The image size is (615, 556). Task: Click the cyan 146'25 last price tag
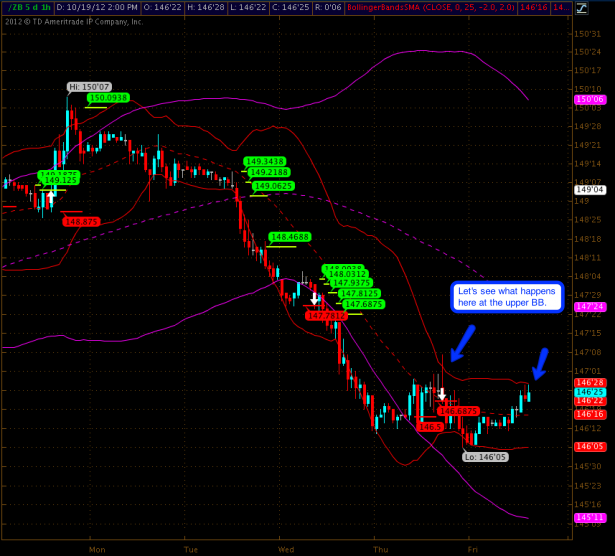pyautogui.click(x=588, y=392)
